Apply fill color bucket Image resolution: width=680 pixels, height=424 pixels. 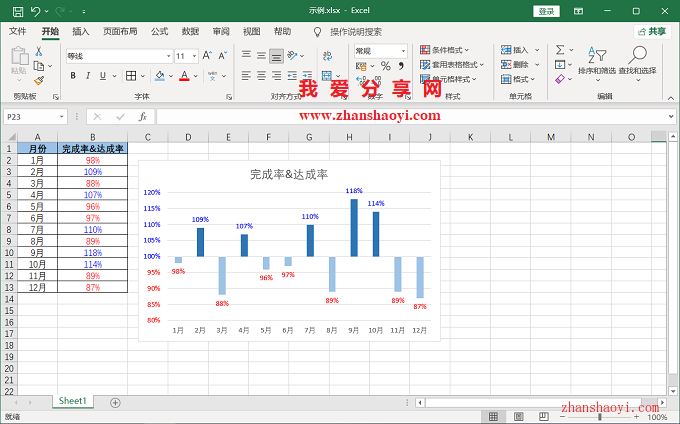click(160, 76)
